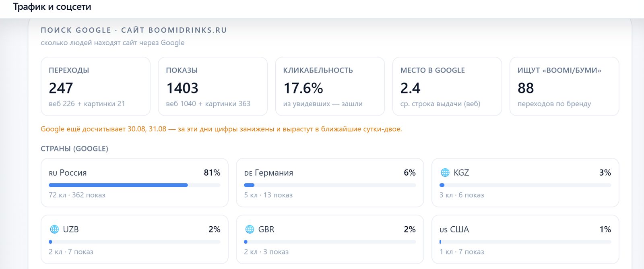Image resolution: width=644 pixels, height=269 pixels.
Task: Click the globe icon next to GBR
Action: [x=250, y=230]
